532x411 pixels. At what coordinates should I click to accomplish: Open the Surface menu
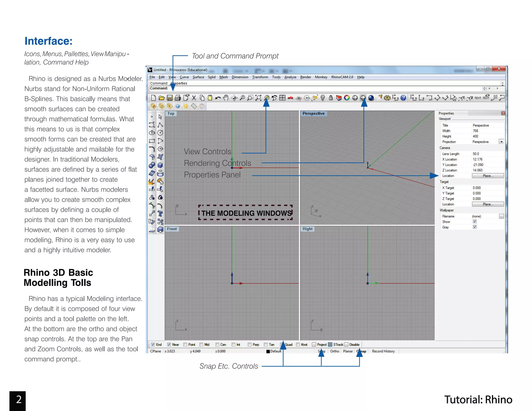click(198, 77)
